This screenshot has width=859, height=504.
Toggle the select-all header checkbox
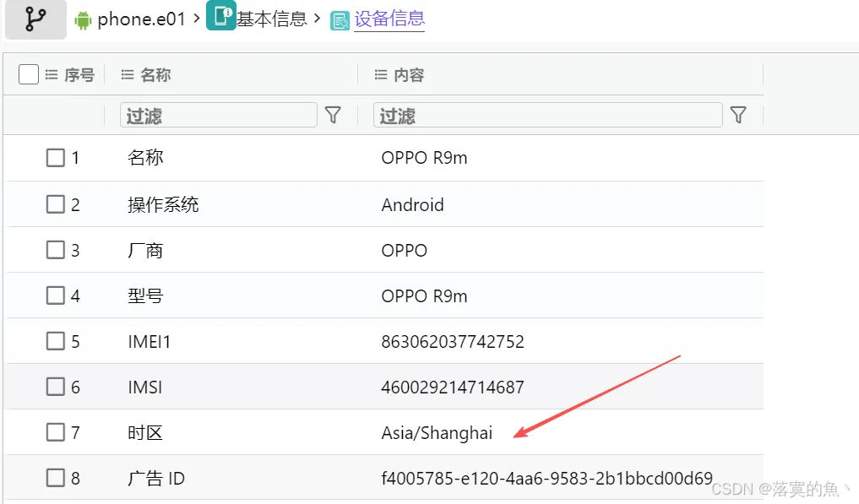(x=29, y=74)
